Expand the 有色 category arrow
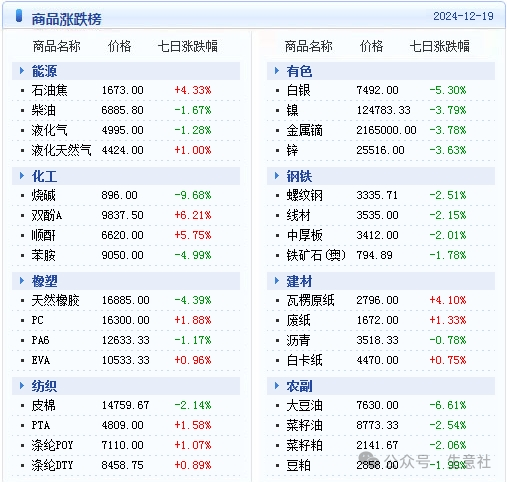Viewport: 507px width, 482px height. tap(277, 71)
